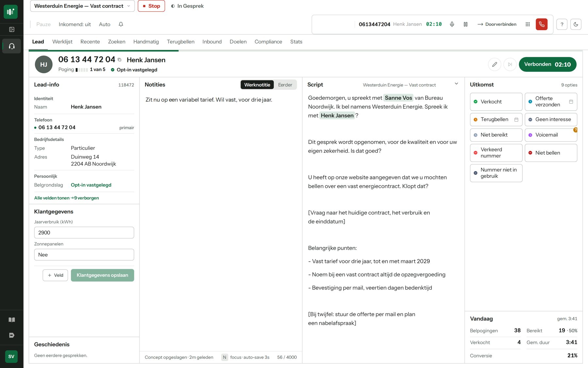The width and height of the screenshot is (588, 368).
Task: Click the Zonnepanelen input field
Action: [x=84, y=255]
